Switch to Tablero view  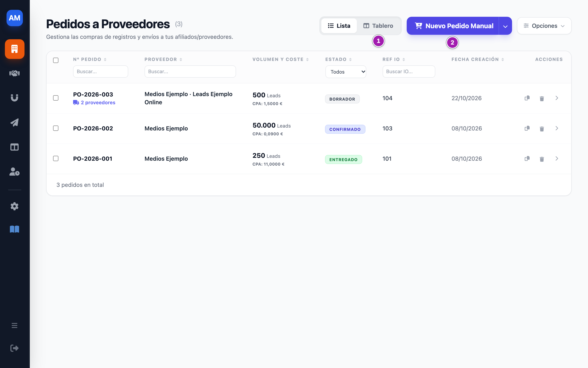(378, 26)
